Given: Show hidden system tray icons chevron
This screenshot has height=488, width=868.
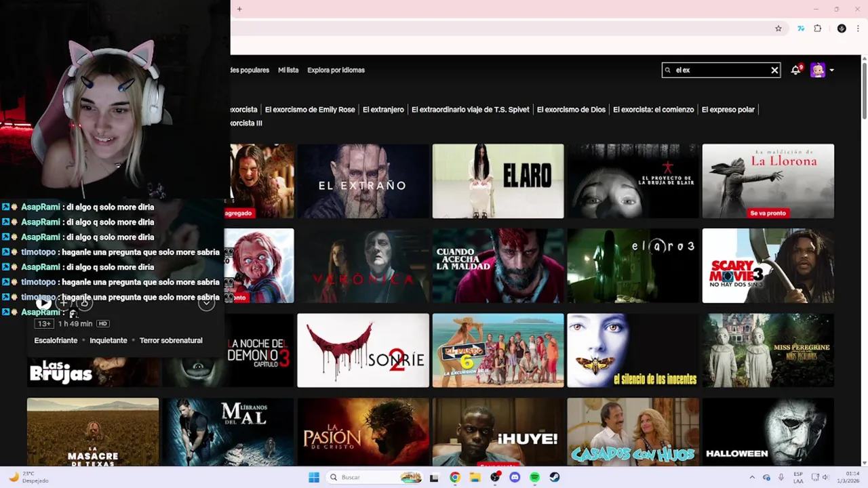Looking at the screenshot, I should coord(751,477).
